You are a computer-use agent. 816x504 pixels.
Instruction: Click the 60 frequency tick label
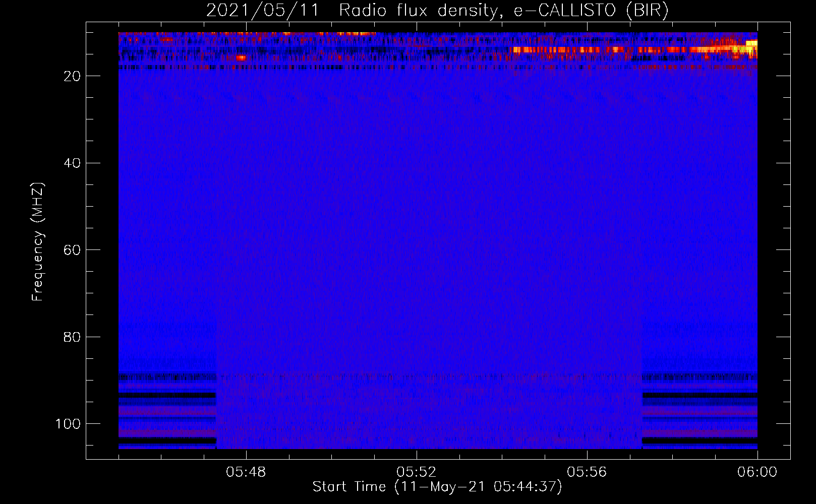pos(73,250)
